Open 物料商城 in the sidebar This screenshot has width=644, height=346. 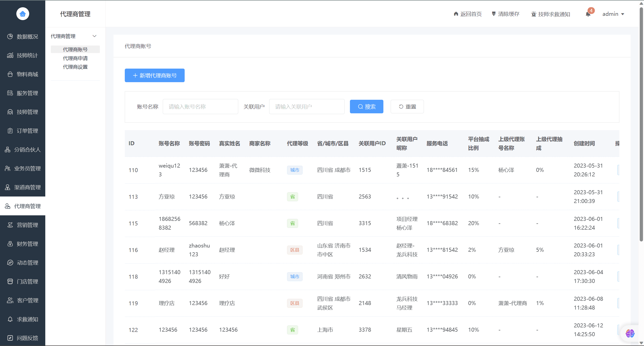click(23, 74)
